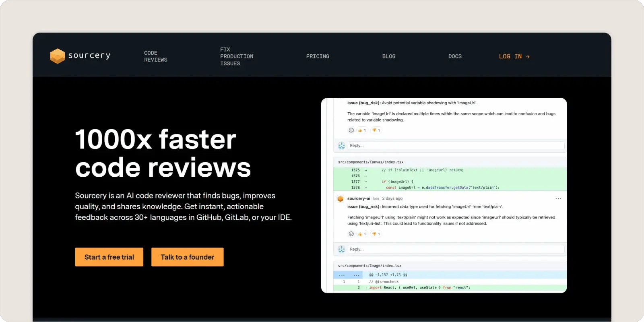Click the Reply field below shadowing comment
Image resolution: width=644 pixels, height=322 pixels.
tap(455, 146)
